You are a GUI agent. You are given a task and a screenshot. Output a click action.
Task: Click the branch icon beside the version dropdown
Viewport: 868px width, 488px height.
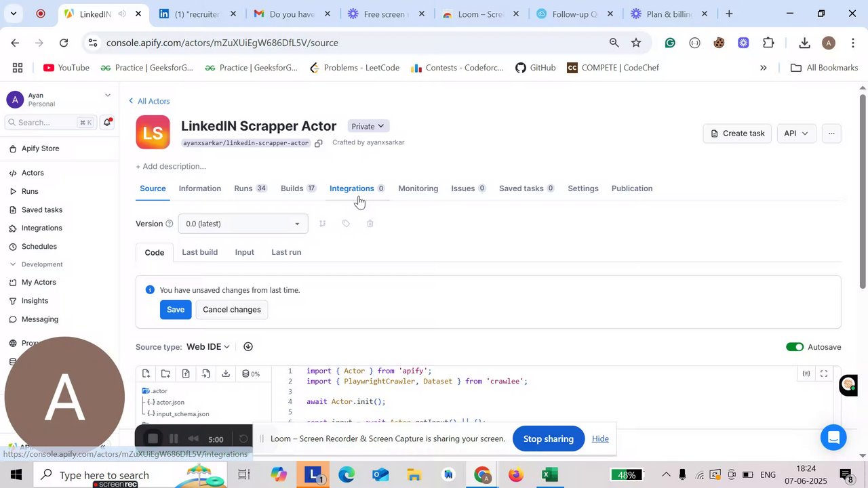pyautogui.click(x=322, y=224)
